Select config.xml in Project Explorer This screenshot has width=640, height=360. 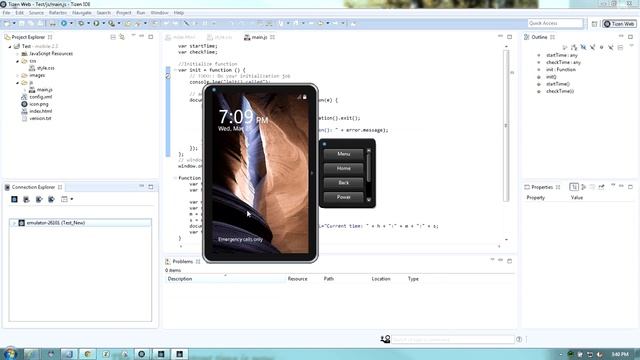tap(40, 97)
